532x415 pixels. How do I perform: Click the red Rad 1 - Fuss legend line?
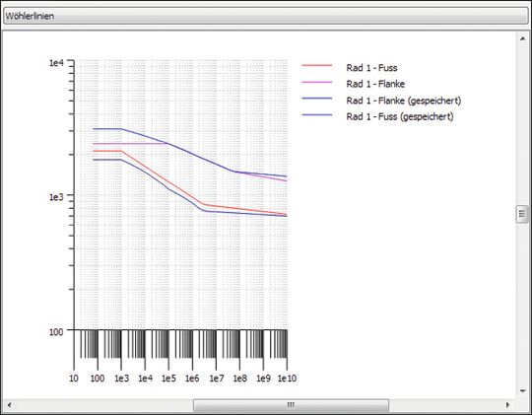pyautogui.click(x=317, y=65)
